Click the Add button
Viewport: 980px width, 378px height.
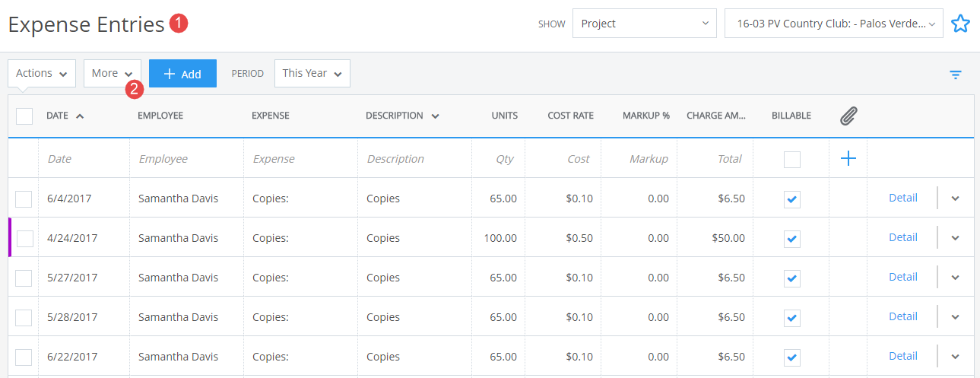click(x=182, y=74)
